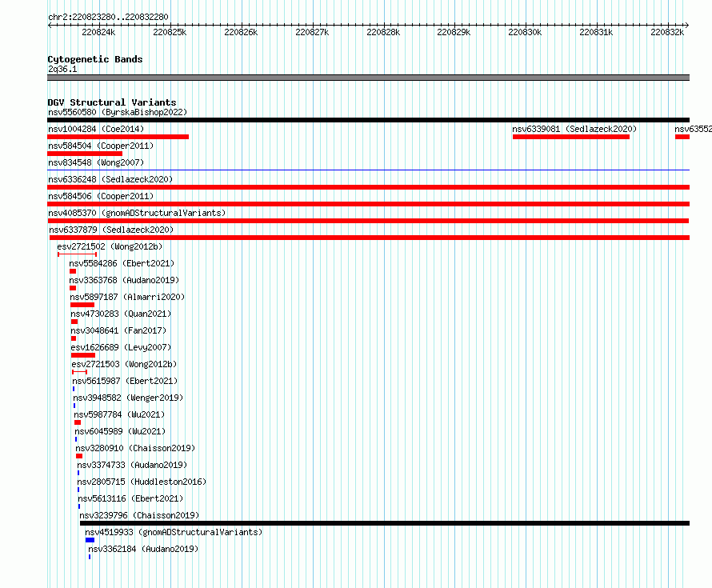Click the 220826k ruler tick label

241,32
